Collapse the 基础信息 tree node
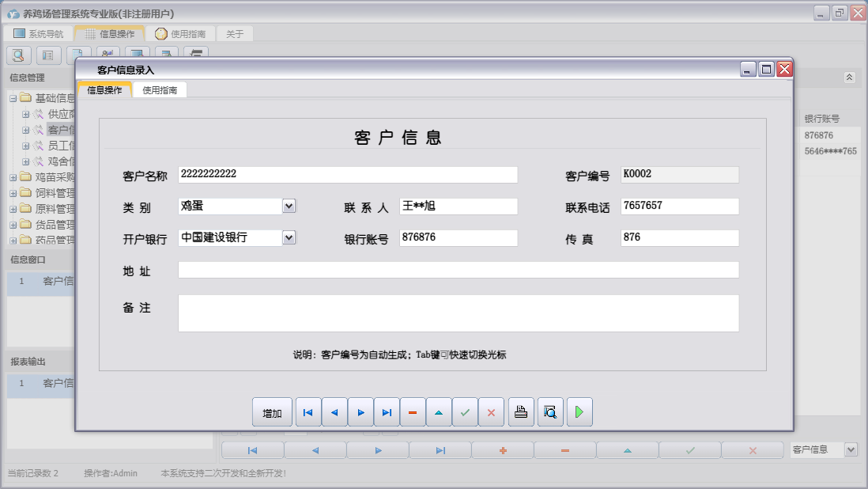This screenshot has height=489, width=868. 13,98
